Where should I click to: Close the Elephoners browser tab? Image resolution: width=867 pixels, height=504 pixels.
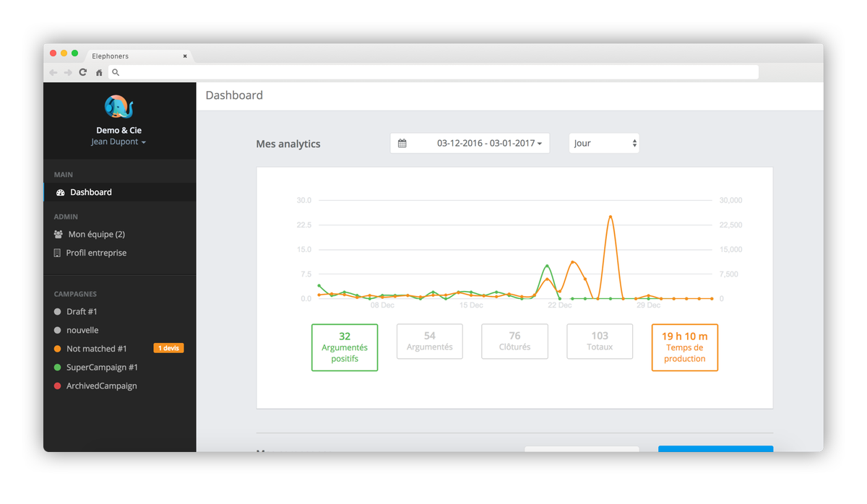pos(185,56)
